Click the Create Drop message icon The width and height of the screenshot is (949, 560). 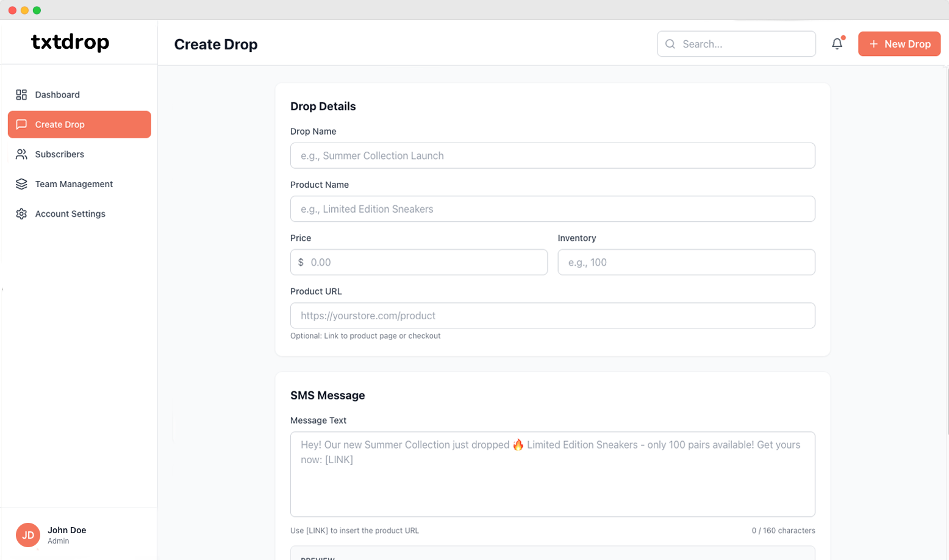pyautogui.click(x=21, y=124)
